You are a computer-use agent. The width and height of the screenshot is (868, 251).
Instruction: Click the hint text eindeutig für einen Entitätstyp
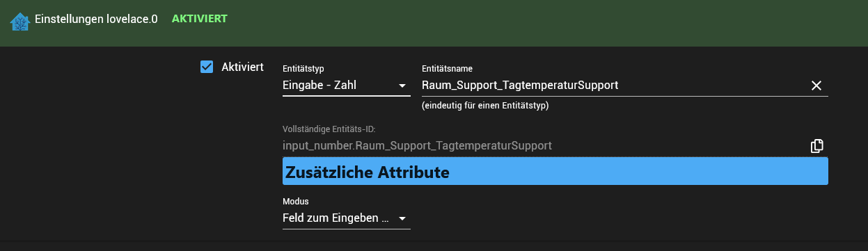point(485,106)
